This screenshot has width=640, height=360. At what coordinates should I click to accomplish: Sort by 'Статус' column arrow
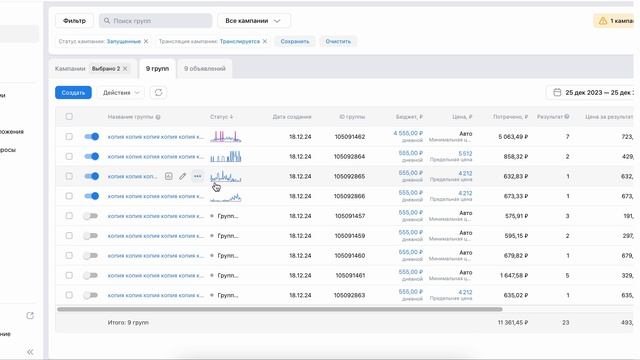(231, 117)
